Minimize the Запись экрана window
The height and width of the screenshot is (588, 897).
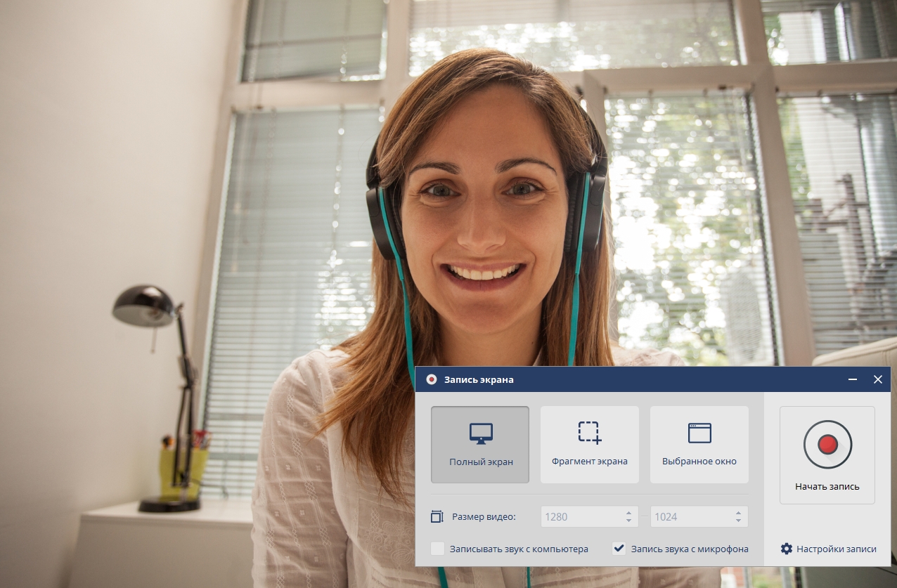pos(853,379)
